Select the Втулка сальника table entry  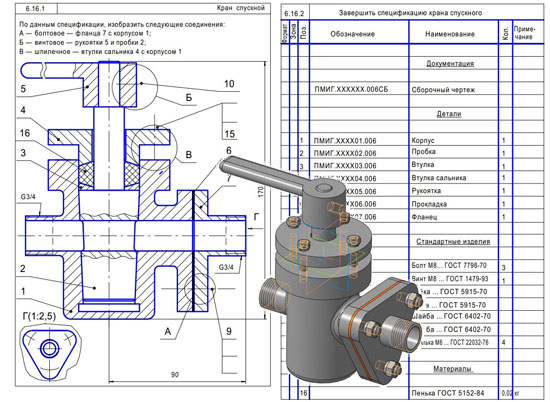[438, 178]
